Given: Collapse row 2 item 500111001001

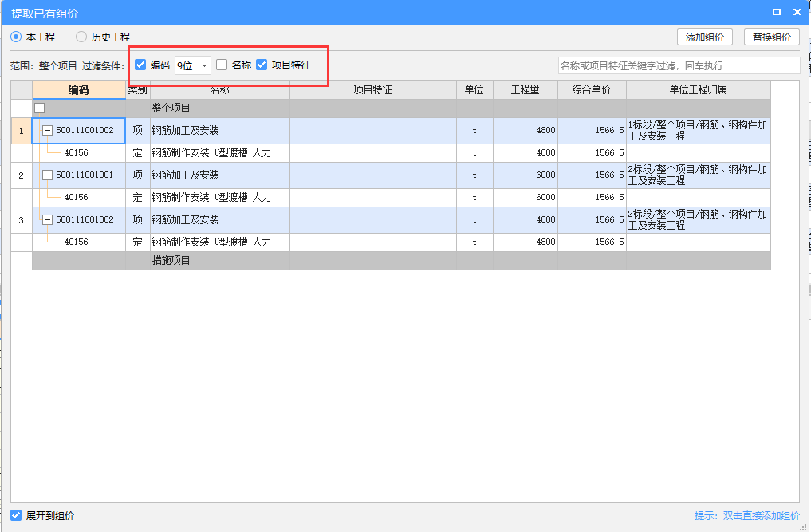Looking at the screenshot, I should coord(47,175).
